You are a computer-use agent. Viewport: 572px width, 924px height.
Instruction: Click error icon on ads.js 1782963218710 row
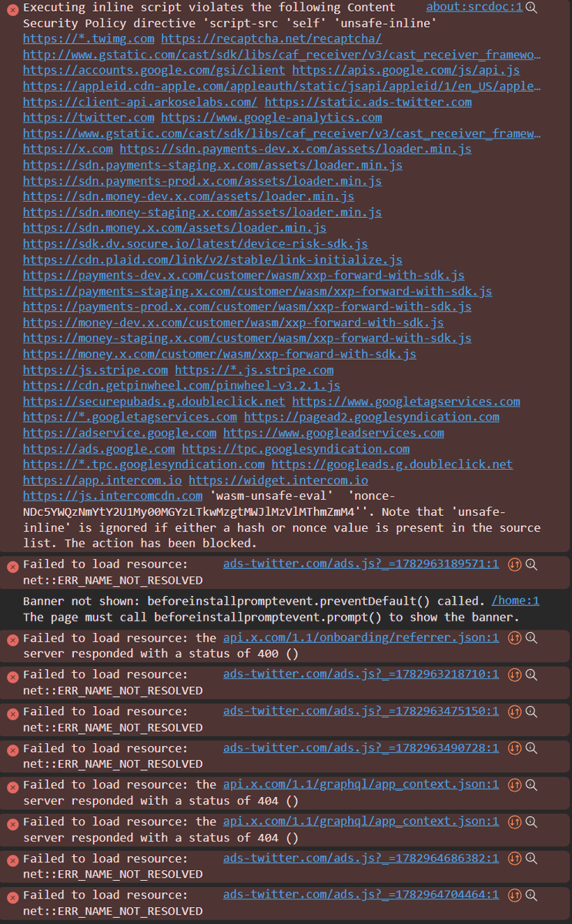[12, 677]
